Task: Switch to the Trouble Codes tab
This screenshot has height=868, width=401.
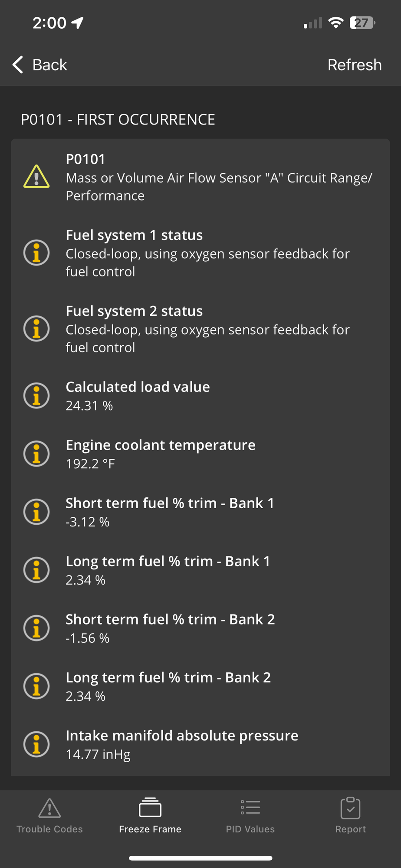Action: [49, 816]
